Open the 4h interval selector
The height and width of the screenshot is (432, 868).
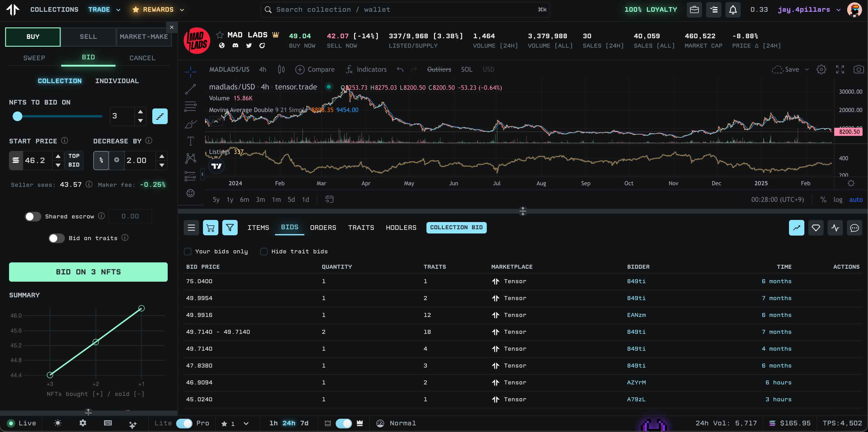(262, 69)
